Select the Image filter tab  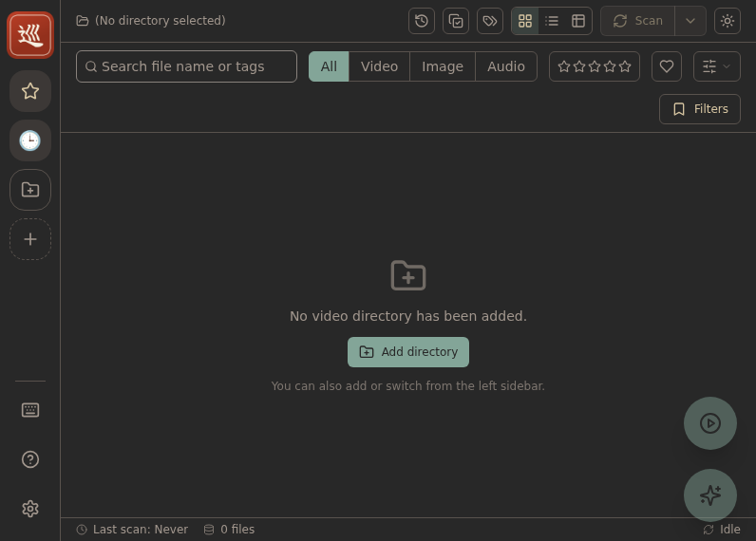[443, 66]
